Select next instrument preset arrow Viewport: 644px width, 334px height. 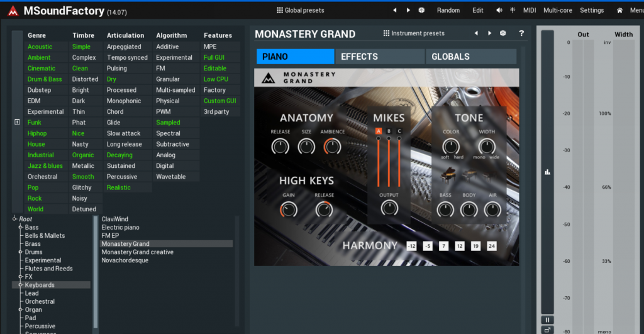pos(489,33)
